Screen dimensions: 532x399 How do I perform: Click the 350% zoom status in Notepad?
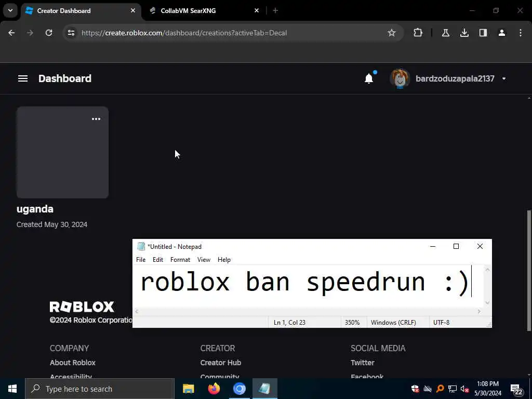352,322
